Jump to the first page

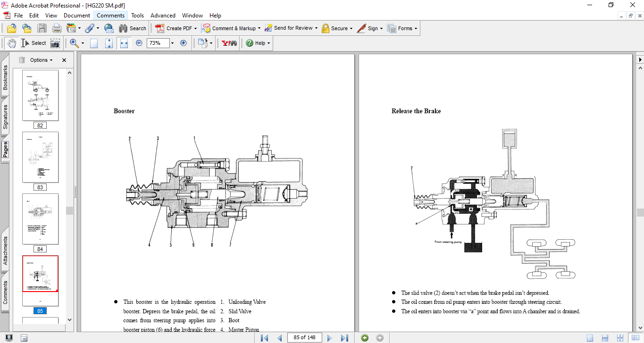click(x=265, y=338)
